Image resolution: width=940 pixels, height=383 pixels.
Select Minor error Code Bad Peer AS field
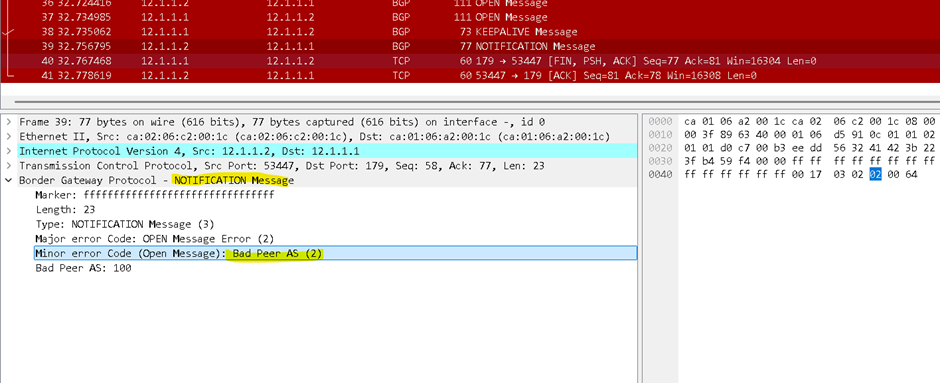(335, 253)
